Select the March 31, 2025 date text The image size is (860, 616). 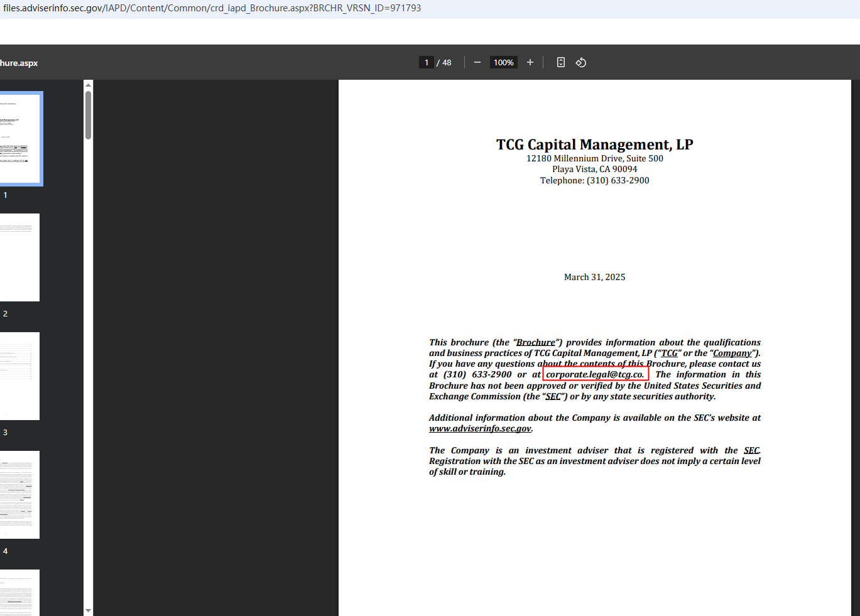[595, 277]
